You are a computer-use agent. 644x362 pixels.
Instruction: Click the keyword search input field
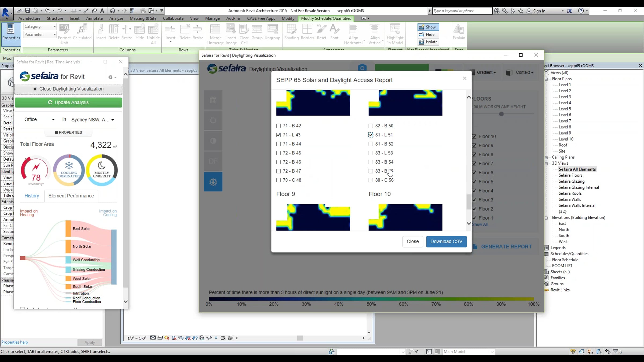[x=462, y=11]
